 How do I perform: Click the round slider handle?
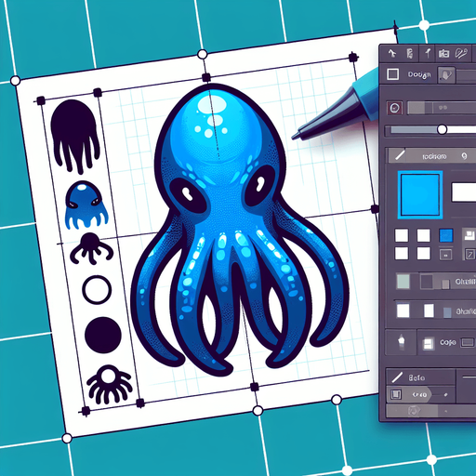(442, 129)
